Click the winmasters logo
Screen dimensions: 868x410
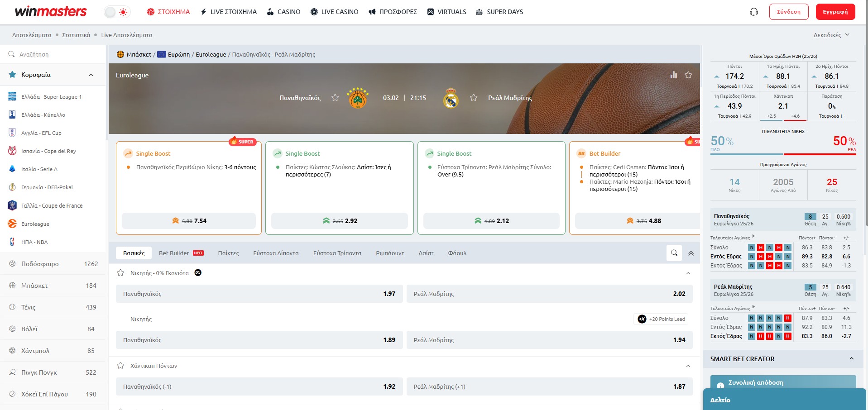51,12
